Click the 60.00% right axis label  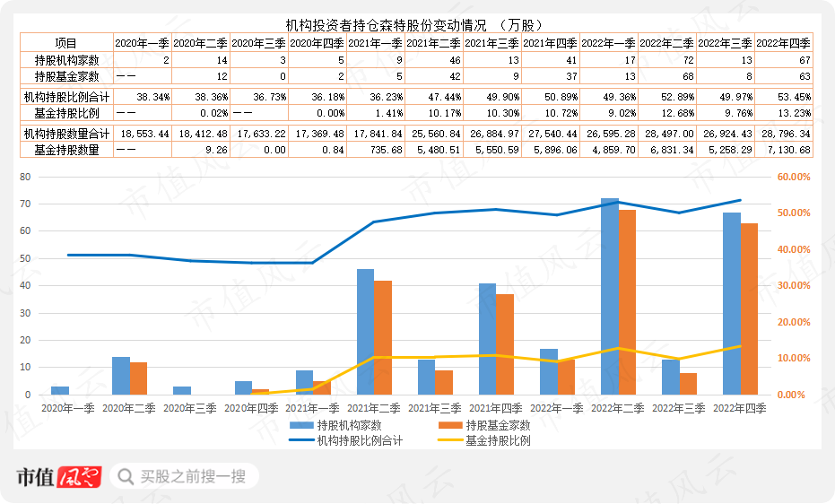794,177
